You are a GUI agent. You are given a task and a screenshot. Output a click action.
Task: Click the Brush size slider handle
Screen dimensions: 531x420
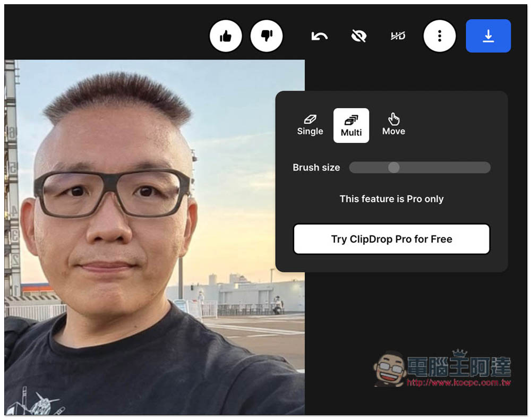393,167
